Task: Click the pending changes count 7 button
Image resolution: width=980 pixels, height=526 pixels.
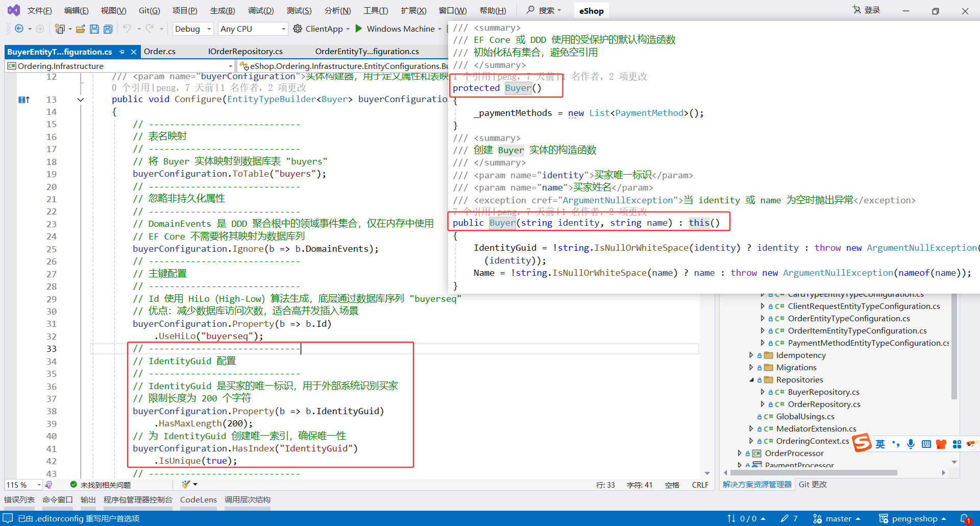Action: click(x=789, y=519)
